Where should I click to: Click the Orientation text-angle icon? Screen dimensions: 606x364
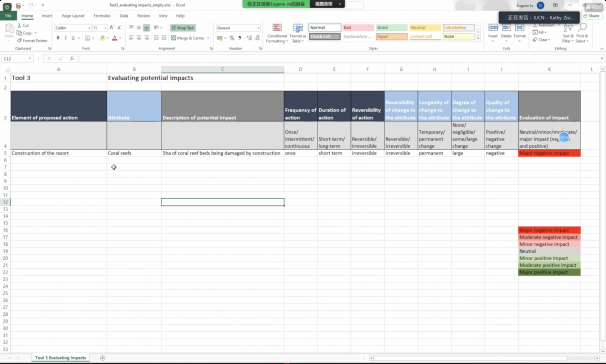tap(156, 27)
